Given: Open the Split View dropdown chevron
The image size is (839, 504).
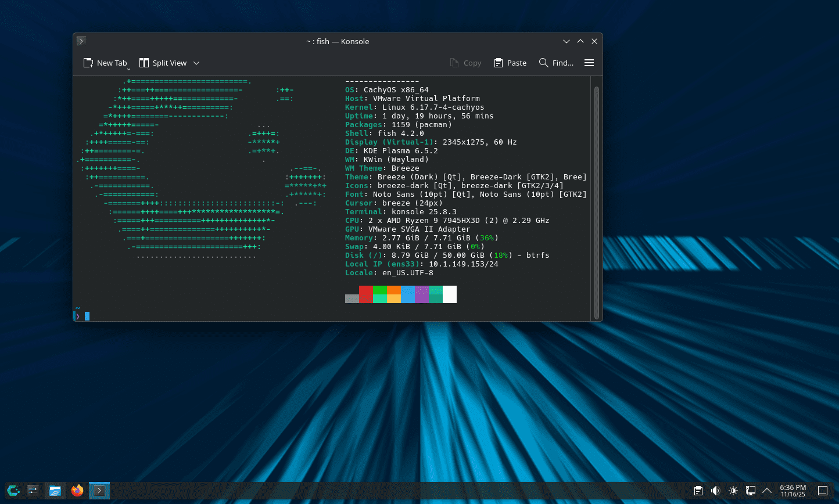Looking at the screenshot, I should 196,63.
